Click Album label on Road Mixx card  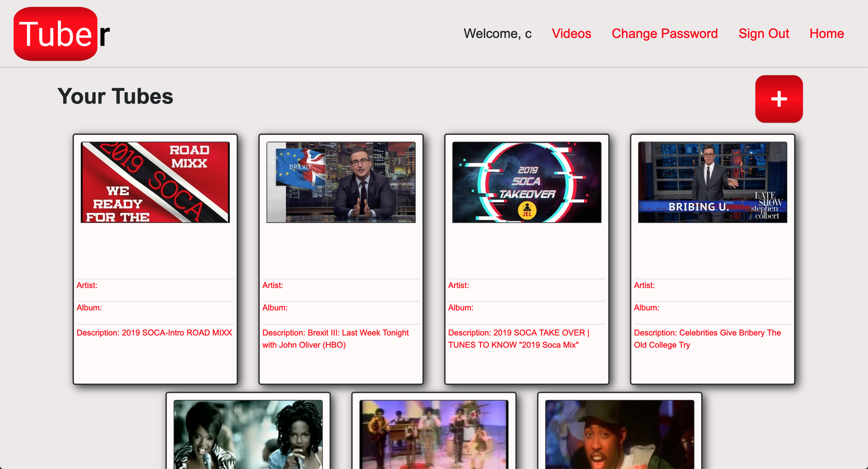[x=89, y=308]
